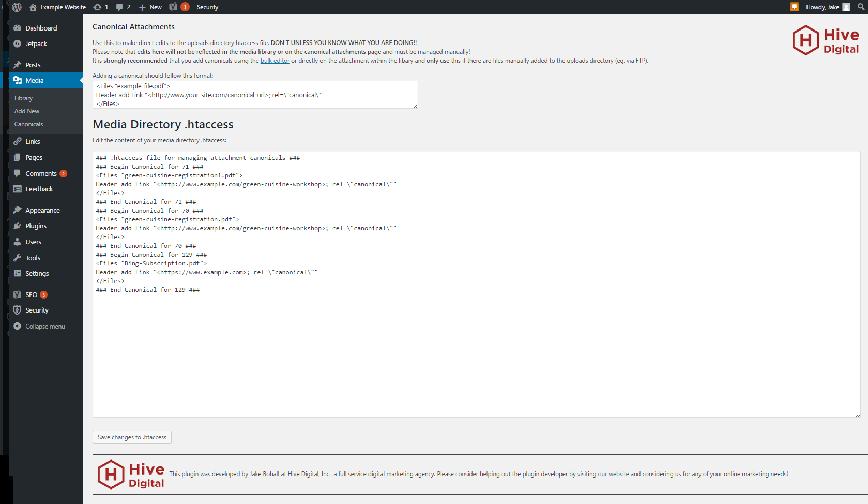This screenshot has width=868, height=504.
Task: Open the Media Library submenu
Action: (23, 98)
